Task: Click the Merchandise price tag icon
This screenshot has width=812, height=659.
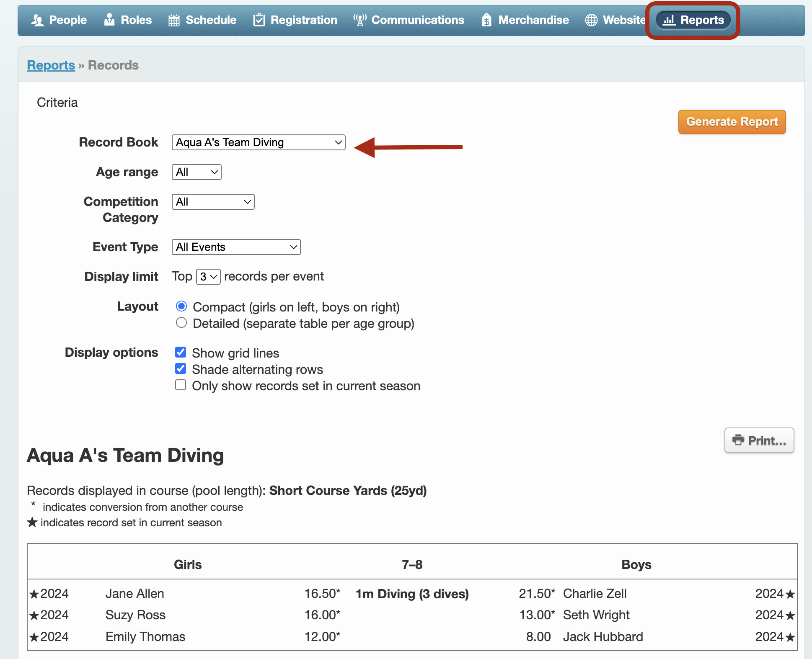Action: pyautogui.click(x=486, y=20)
